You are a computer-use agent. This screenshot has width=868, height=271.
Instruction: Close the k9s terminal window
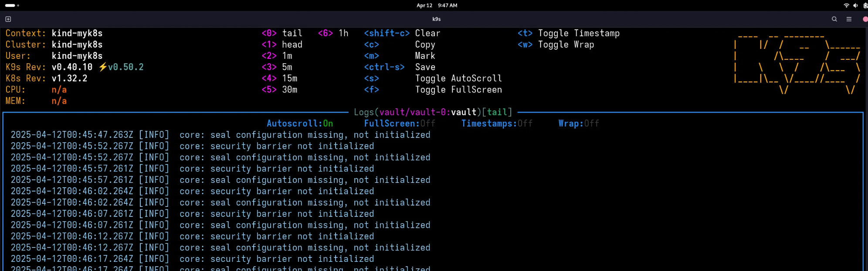tap(865, 19)
